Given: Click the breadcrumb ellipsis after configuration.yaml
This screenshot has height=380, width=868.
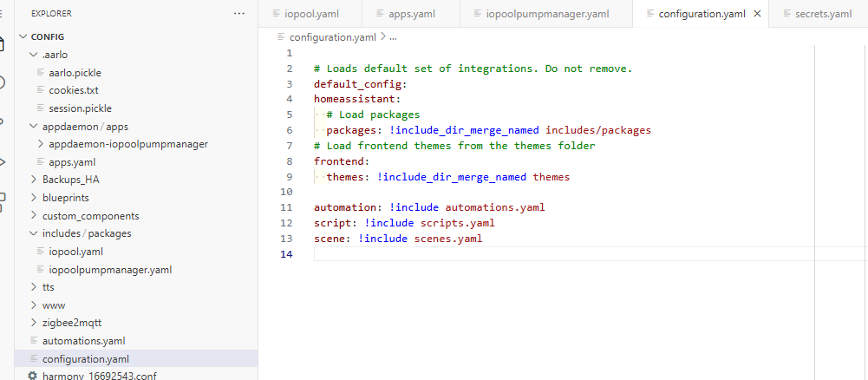Looking at the screenshot, I should pyautogui.click(x=393, y=37).
